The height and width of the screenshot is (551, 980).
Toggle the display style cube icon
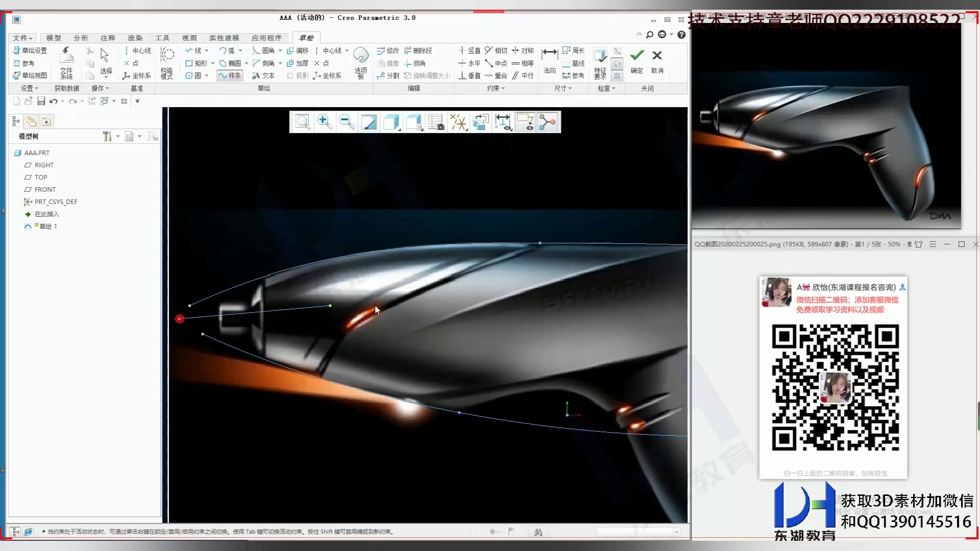391,122
